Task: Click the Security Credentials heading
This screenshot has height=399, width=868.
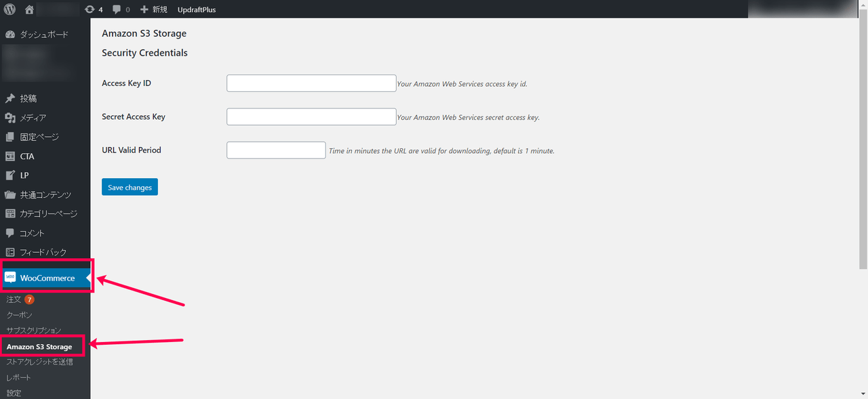Action: coord(144,53)
